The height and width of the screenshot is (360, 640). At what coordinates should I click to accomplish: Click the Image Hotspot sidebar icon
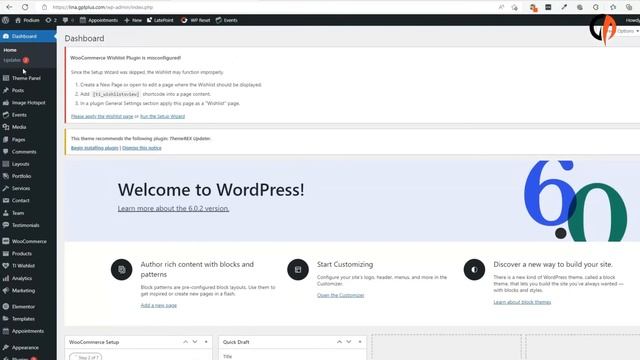(x=6, y=102)
